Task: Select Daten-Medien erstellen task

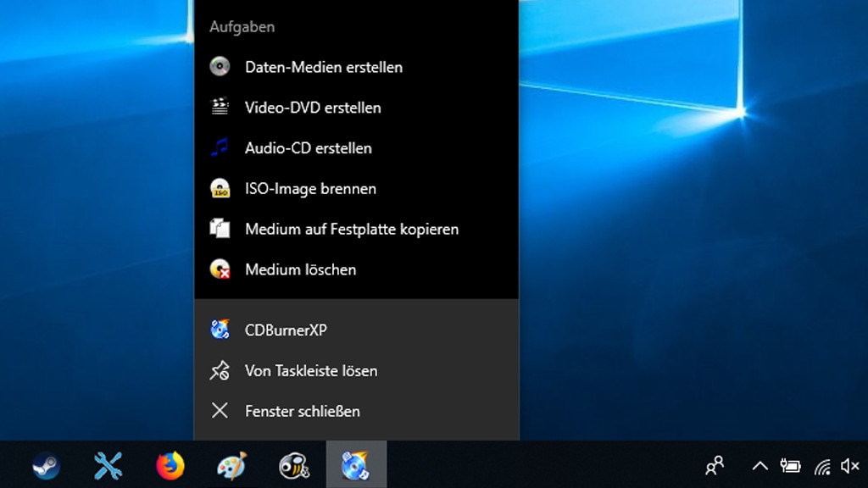Action: pyautogui.click(x=357, y=67)
